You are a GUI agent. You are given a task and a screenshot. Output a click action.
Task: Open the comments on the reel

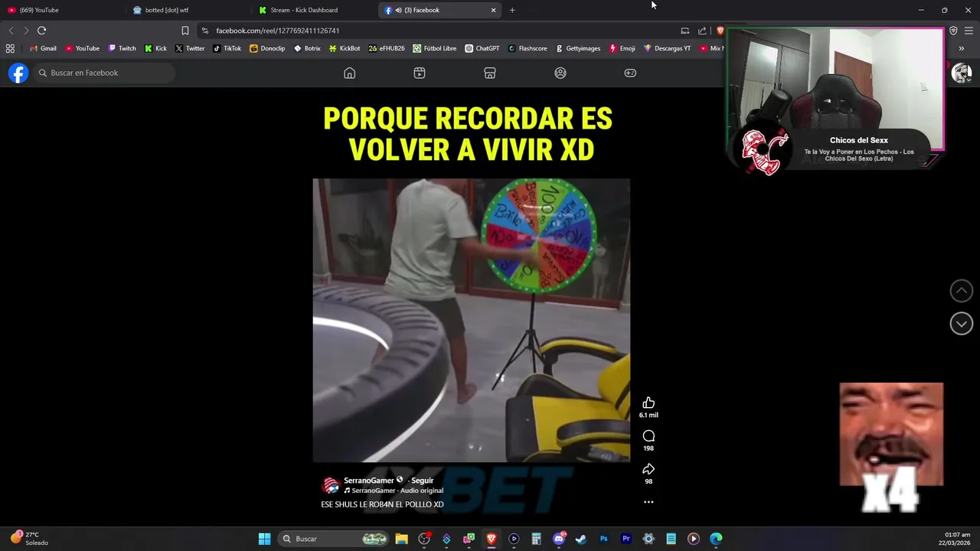(648, 436)
